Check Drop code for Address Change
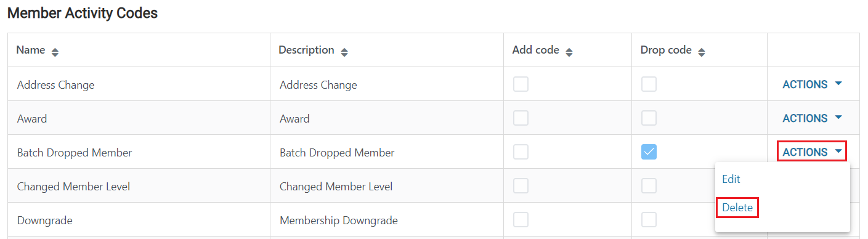Image resolution: width=868 pixels, height=239 pixels. pos(649,84)
